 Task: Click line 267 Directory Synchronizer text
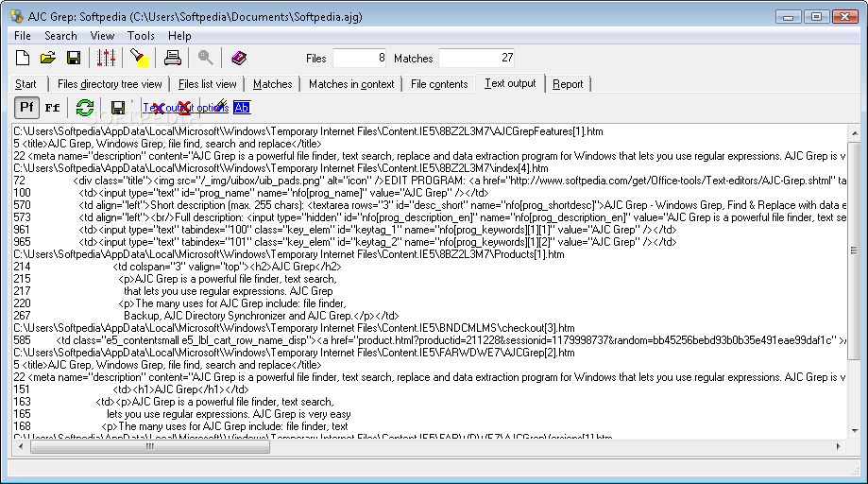tap(206, 316)
